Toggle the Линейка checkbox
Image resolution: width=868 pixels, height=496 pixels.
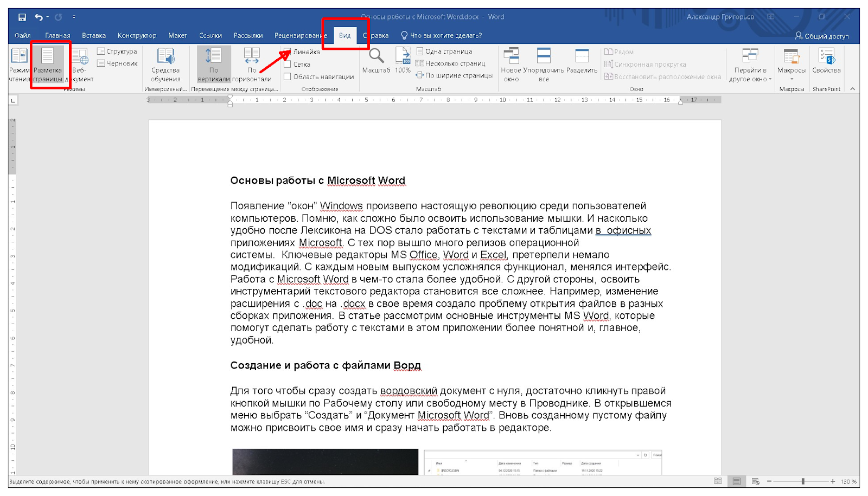(x=288, y=52)
